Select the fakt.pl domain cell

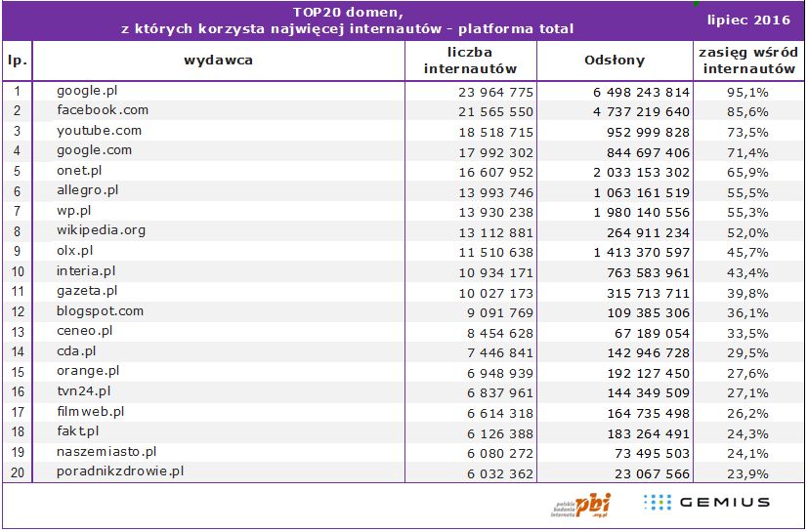(78, 431)
